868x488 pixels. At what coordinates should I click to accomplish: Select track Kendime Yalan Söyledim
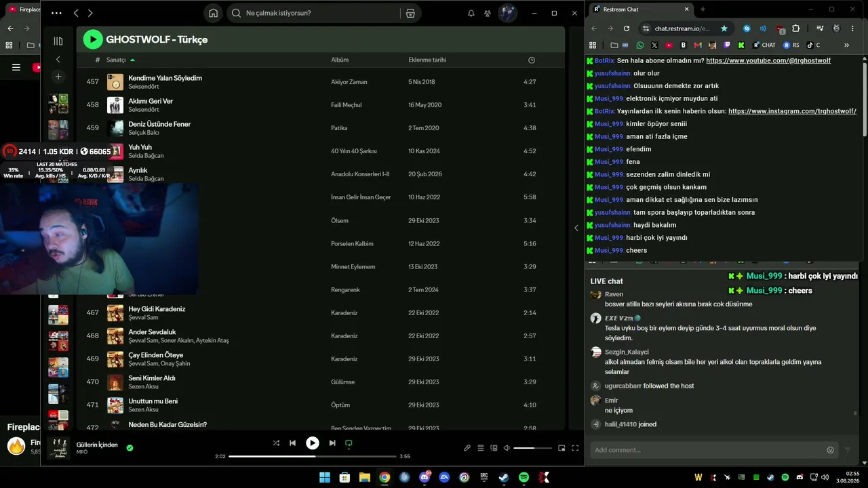165,78
